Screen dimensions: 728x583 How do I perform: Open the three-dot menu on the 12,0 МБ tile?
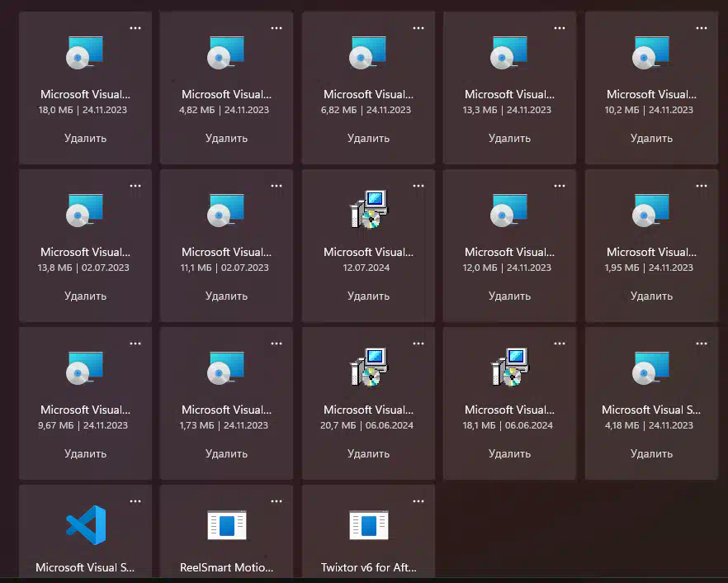(x=560, y=186)
